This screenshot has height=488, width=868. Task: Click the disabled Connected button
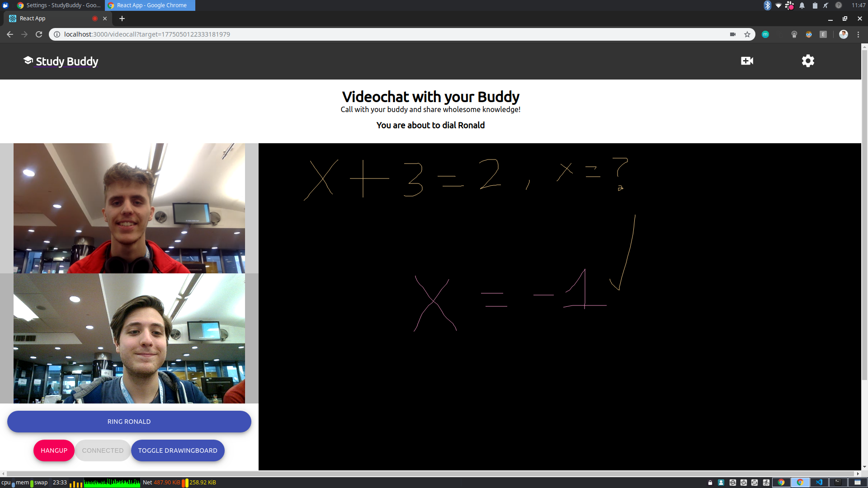coord(103,450)
